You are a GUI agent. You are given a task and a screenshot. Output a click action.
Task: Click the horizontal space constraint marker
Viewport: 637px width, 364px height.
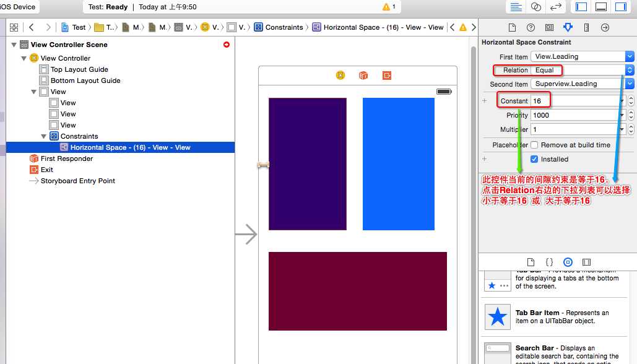point(263,165)
